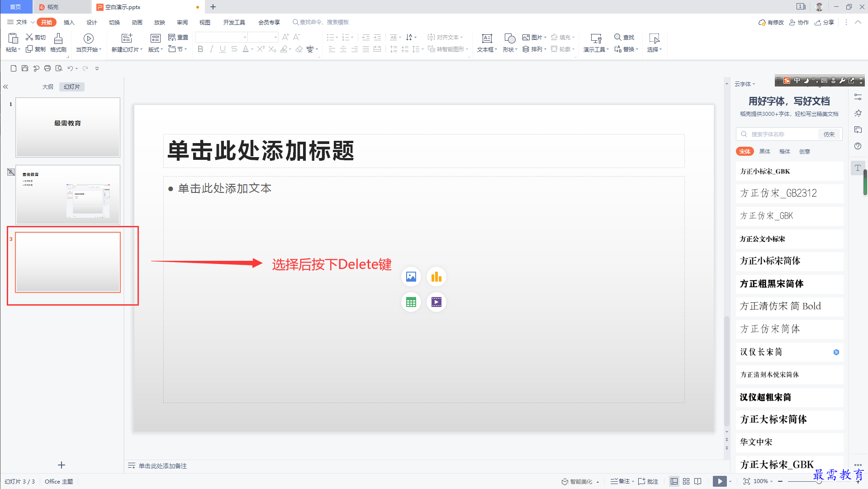
Task: Click the insert table icon in placeholder
Action: (x=411, y=302)
